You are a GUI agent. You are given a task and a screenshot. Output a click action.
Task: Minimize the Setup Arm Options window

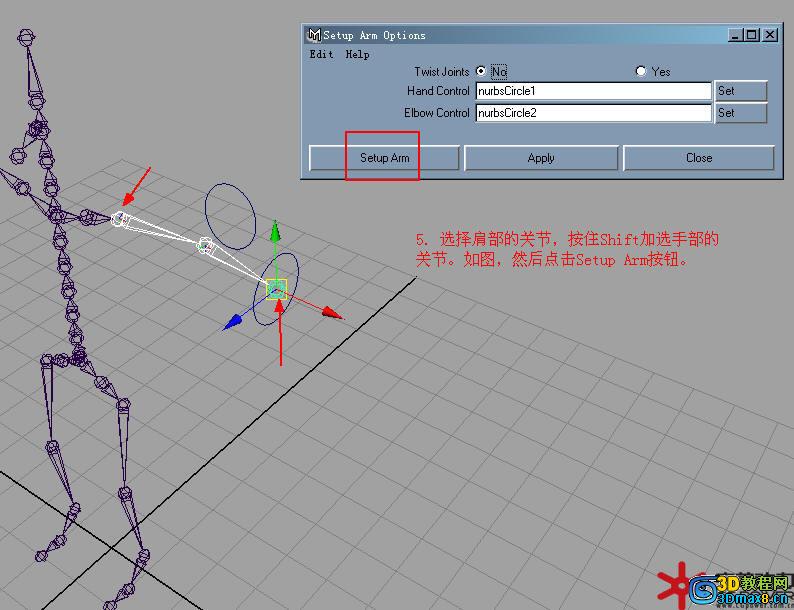[x=735, y=35]
